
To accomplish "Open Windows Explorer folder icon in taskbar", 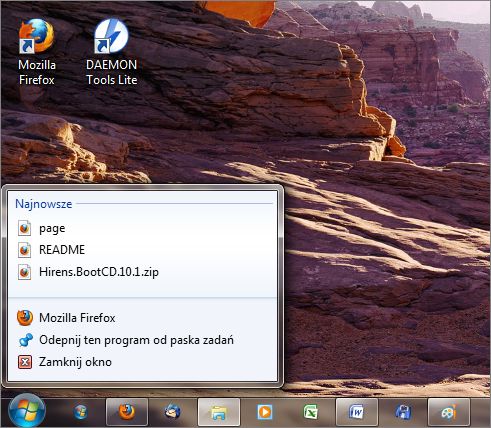I will pos(219,412).
